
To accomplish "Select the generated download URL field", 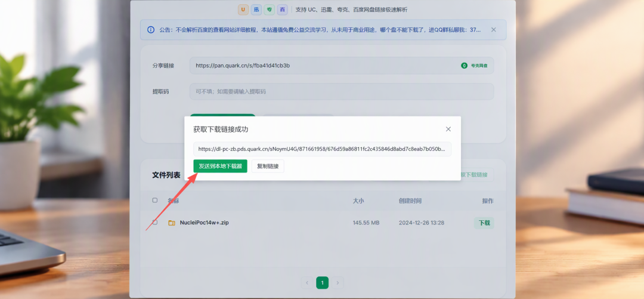I will pyautogui.click(x=323, y=149).
